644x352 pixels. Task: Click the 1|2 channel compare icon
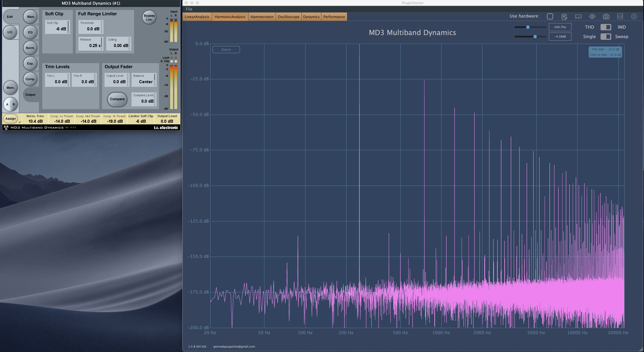click(x=620, y=17)
